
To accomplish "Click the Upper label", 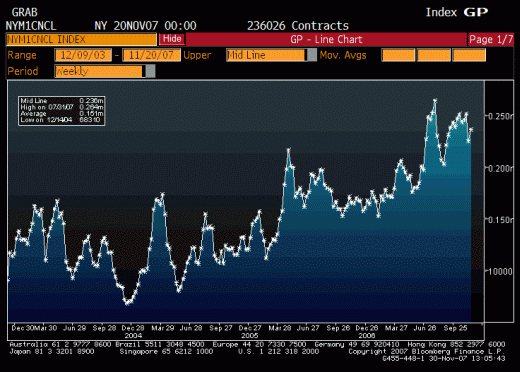I will pos(197,55).
